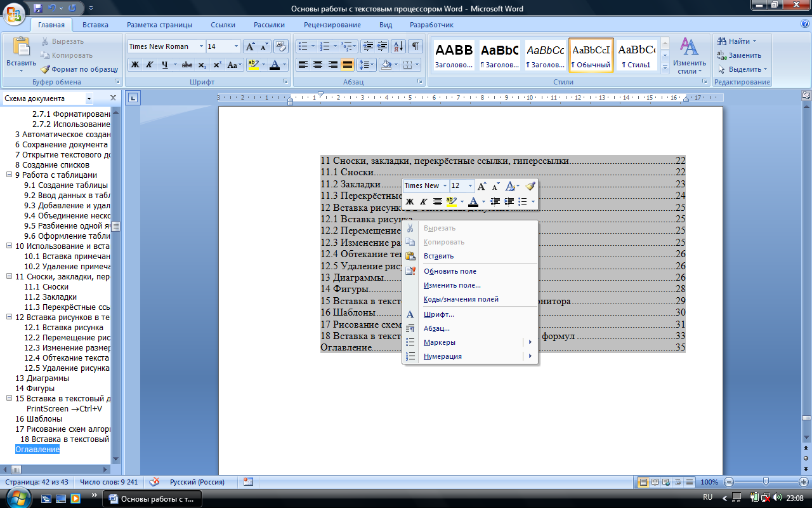The image size is (812, 508).
Task: Apply the Обычный style
Action: [x=591, y=56]
